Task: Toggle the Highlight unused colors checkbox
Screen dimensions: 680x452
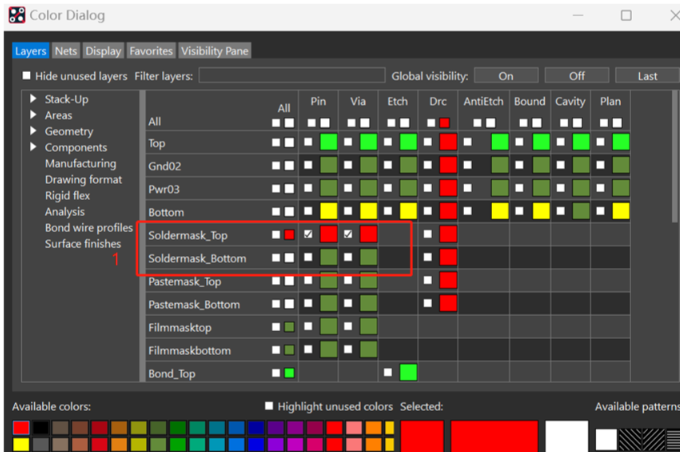Action: click(x=269, y=406)
